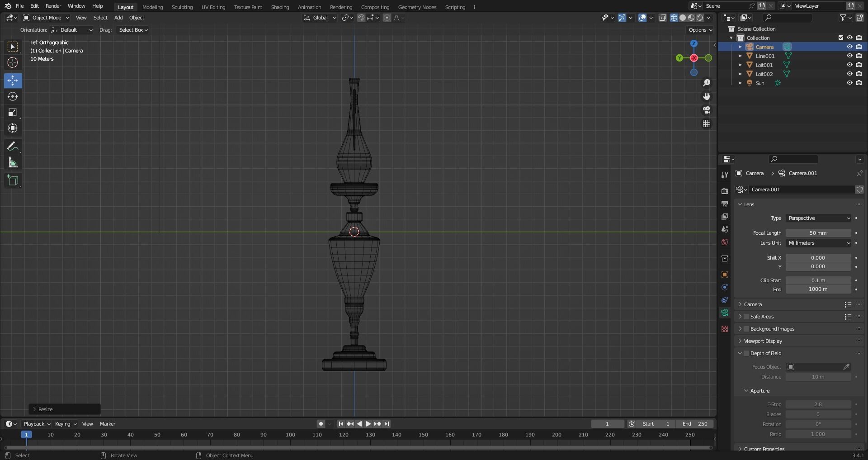Open the Scene properties tab
Screen dimensions: 868x460
tap(725, 229)
